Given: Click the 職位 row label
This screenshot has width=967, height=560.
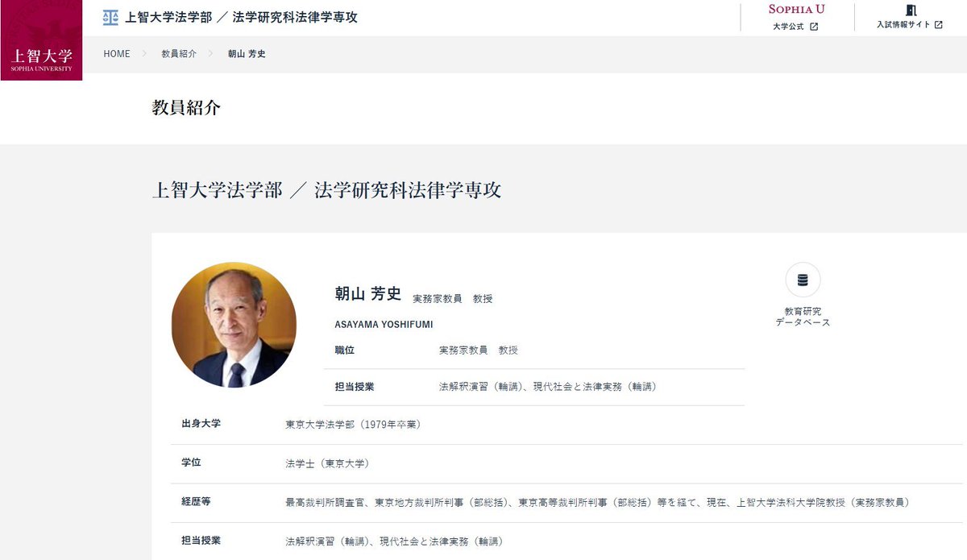Looking at the screenshot, I should [344, 351].
